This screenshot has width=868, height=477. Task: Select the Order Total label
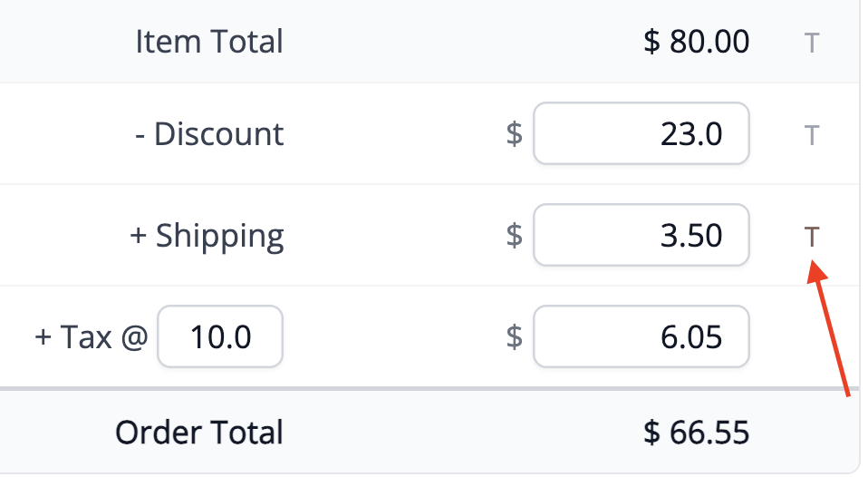coord(199,433)
